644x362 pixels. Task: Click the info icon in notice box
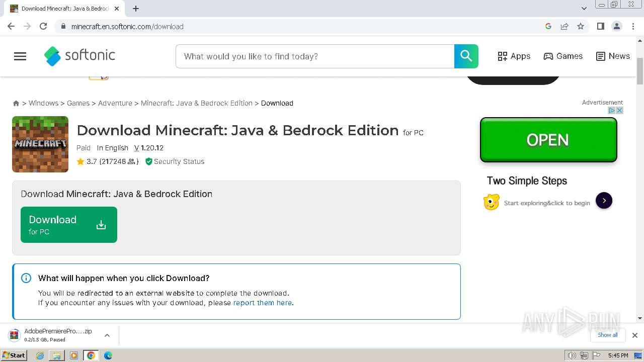26,278
